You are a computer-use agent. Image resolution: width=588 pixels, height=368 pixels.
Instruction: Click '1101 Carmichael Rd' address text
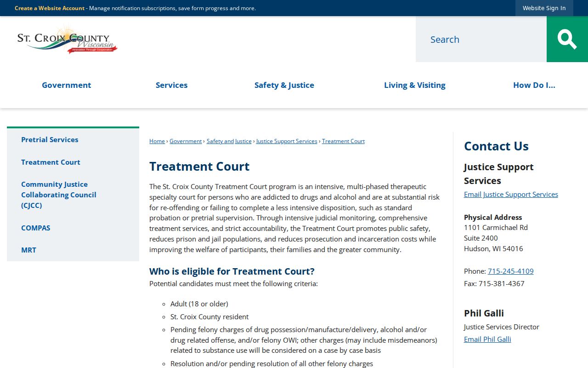[x=496, y=227]
